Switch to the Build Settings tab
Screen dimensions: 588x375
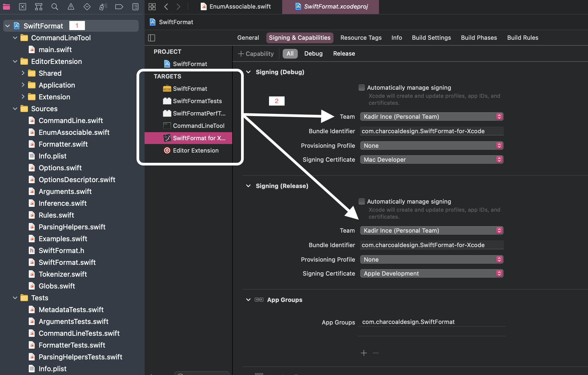tap(431, 38)
